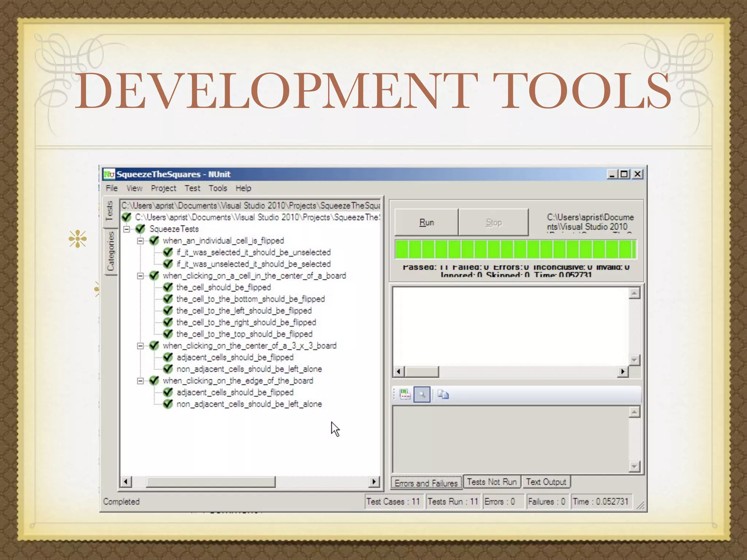Viewport: 747px width, 560px height.
Task: Click the first source code display toolbar icon
Action: coord(405,394)
